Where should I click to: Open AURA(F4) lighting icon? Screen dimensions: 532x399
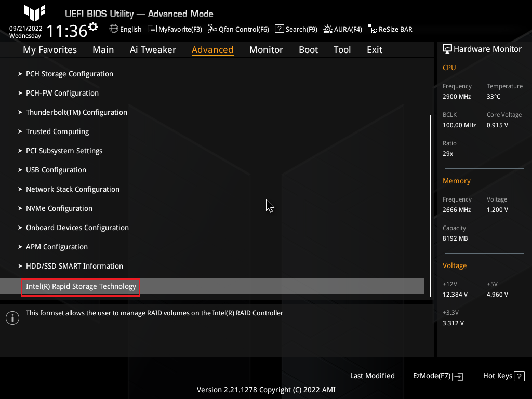(x=327, y=29)
